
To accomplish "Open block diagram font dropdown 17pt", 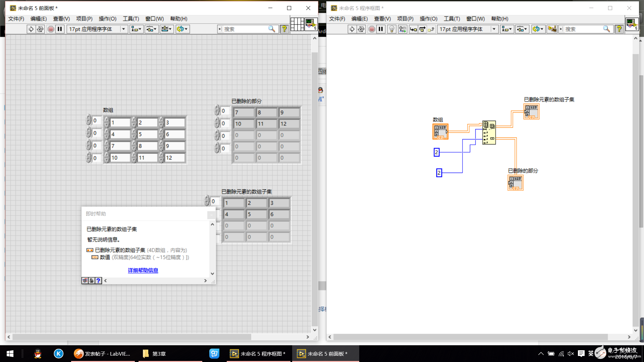I will [468, 29].
